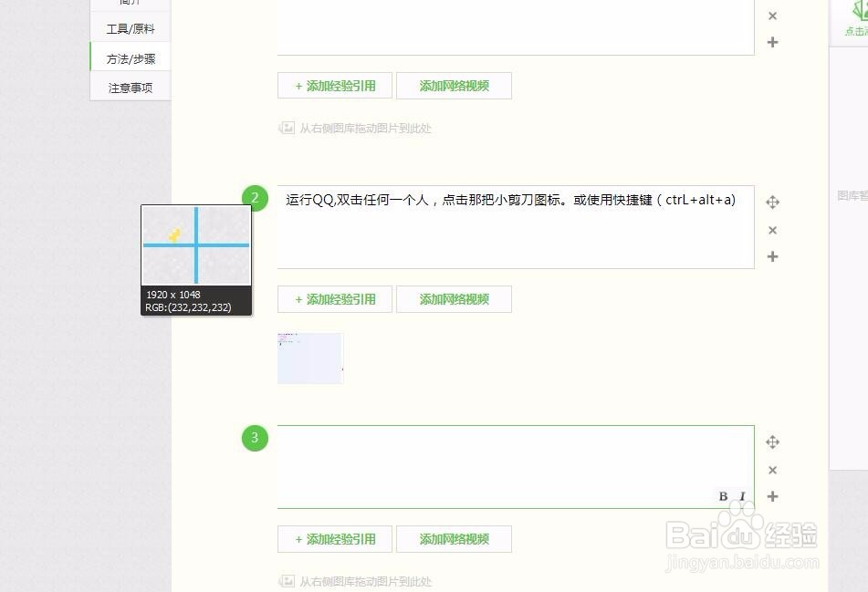
Task: Apply italic formatting in step 3 editor
Action: pos(741,495)
